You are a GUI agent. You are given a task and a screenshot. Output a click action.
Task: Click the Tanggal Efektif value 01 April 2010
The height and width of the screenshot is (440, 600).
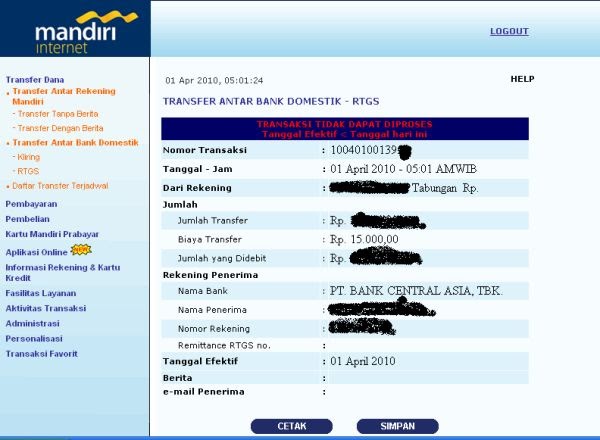[363, 361]
